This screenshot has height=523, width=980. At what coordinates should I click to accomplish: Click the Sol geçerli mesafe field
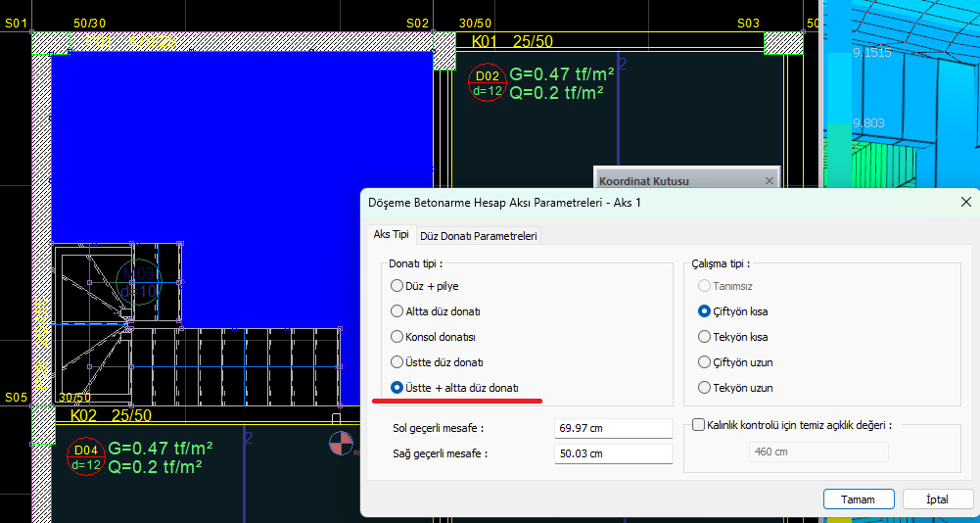pos(613,429)
